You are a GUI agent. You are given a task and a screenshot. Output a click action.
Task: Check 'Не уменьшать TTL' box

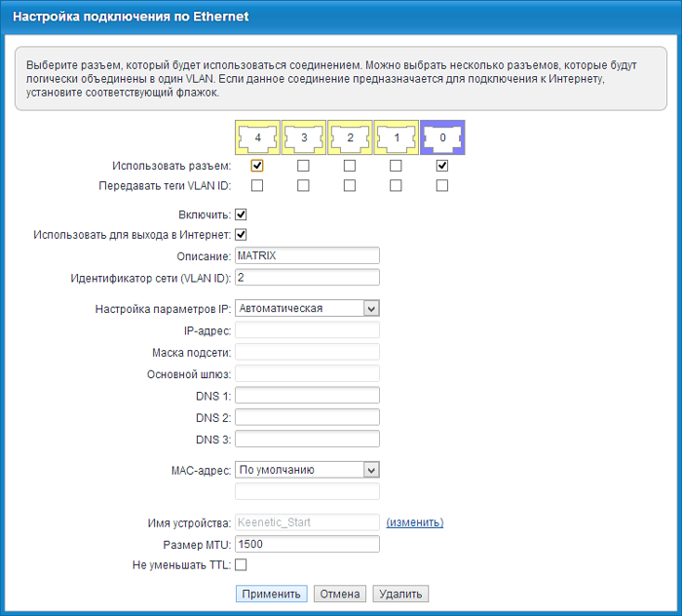click(x=241, y=564)
